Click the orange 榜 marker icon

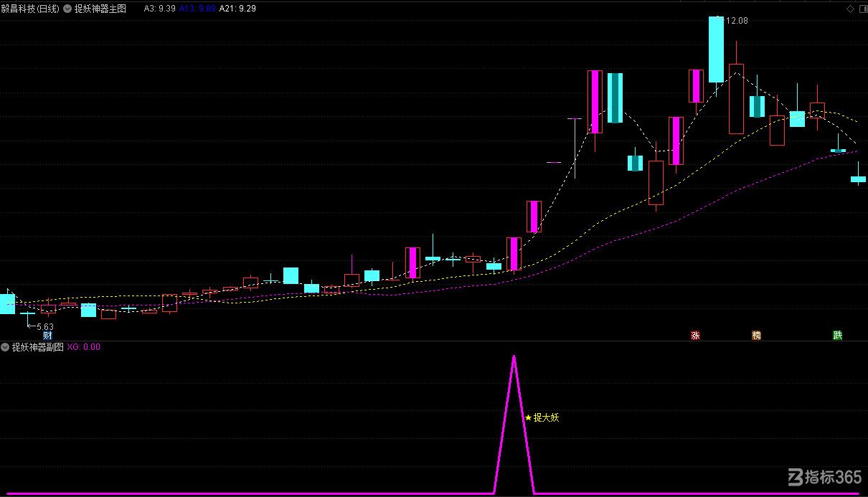click(756, 335)
